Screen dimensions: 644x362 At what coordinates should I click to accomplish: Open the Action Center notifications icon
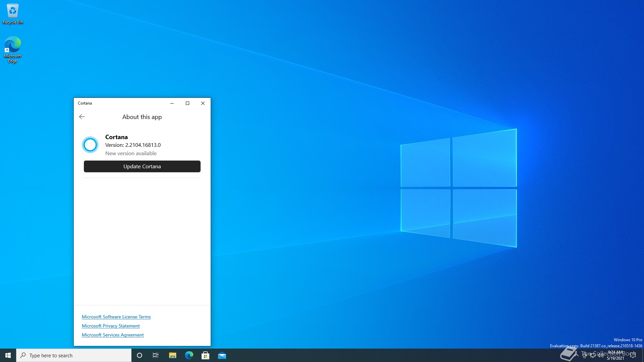point(633,355)
